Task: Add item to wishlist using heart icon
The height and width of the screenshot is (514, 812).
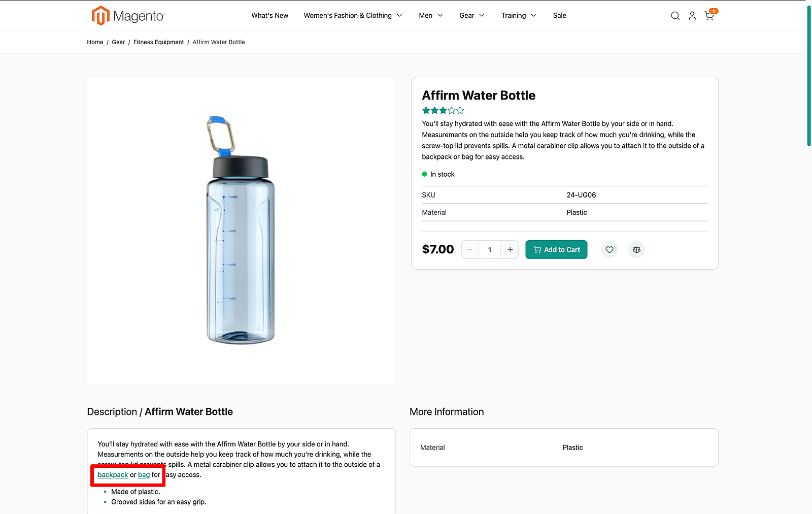Action: tap(609, 249)
